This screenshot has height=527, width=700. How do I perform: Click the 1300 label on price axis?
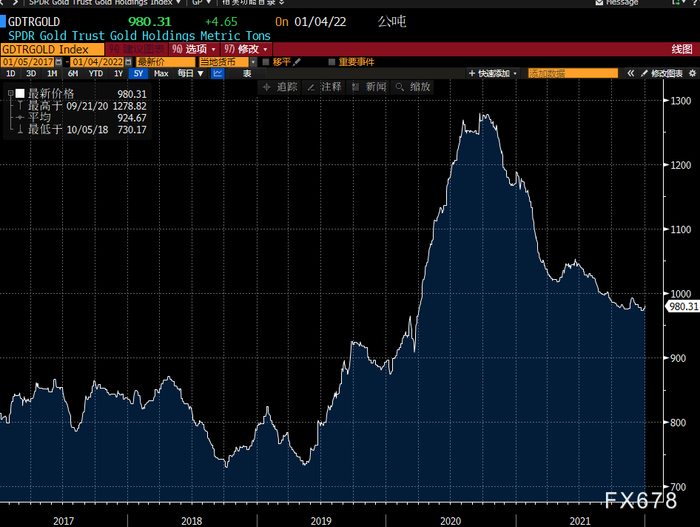[681, 101]
